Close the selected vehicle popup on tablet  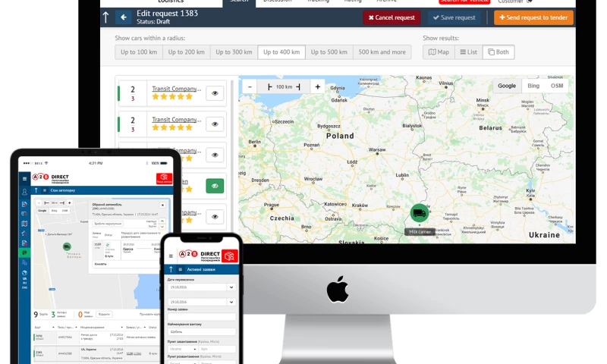(162, 205)
